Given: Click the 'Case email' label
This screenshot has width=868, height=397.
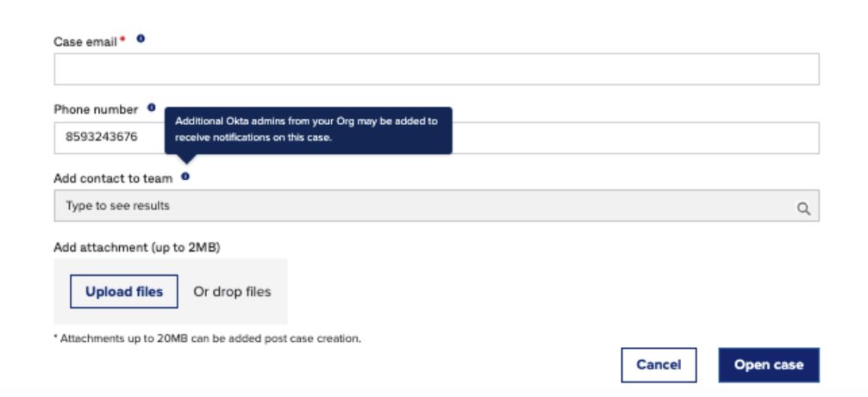Looking at the screenshot, I should click(x=85, y=41).
